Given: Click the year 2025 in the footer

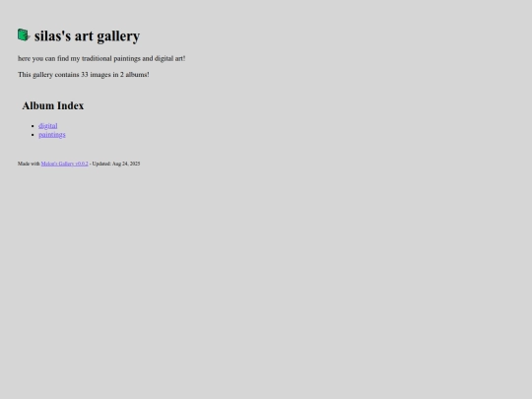Looking at the screenshot, I should [x=135, y=164].
